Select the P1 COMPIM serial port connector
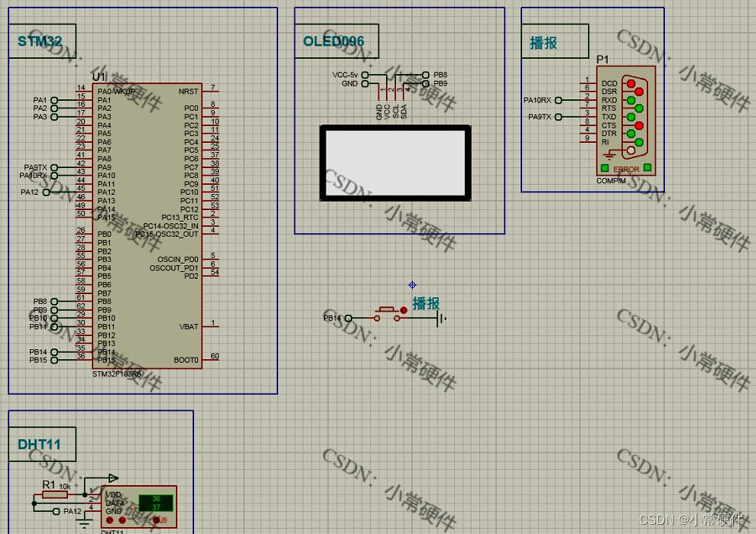Screen dimensions: 756x534 coord(626,121)
